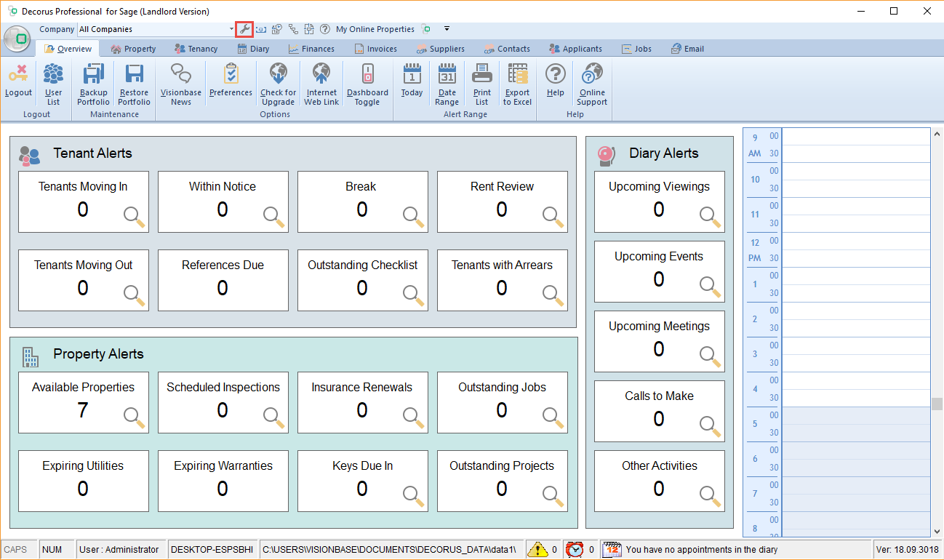Viewport: 944px width, 560px height.
Task: Click the Outstanding Projects magnifier
Action: (553, 497)
